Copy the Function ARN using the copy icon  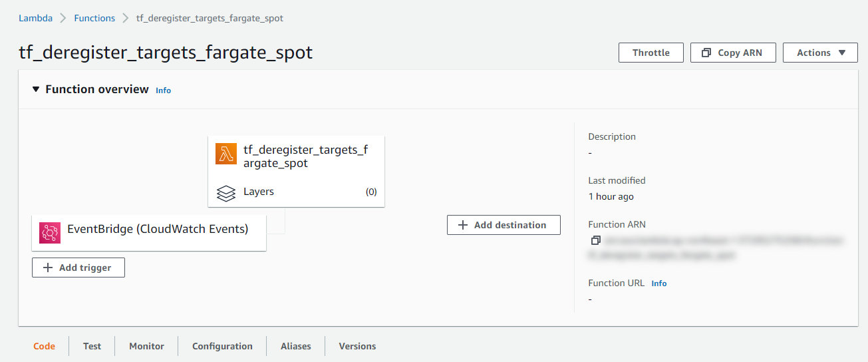[596, 240]
